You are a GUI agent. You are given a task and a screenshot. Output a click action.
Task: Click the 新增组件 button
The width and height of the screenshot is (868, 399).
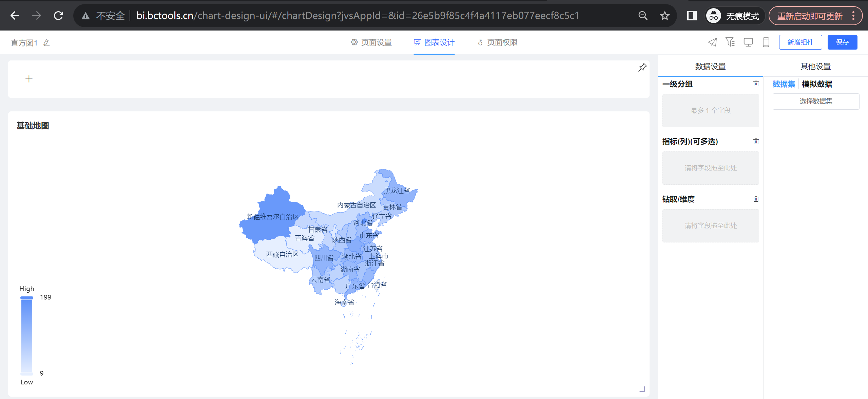[800, 42]
